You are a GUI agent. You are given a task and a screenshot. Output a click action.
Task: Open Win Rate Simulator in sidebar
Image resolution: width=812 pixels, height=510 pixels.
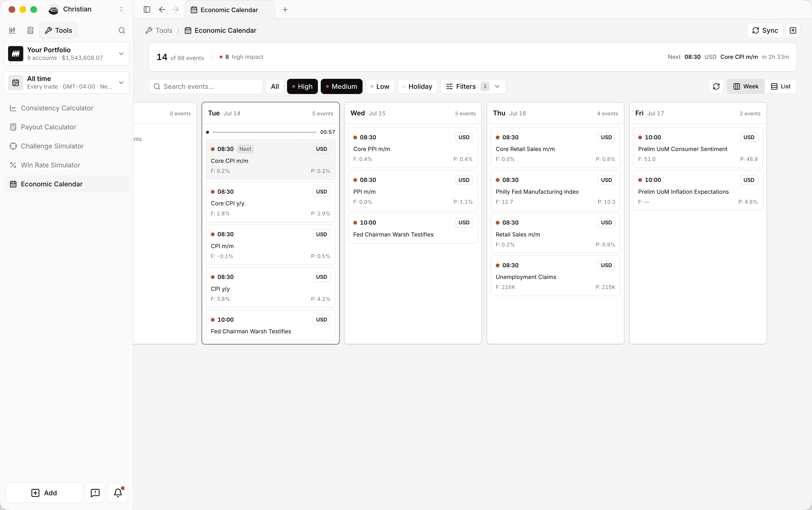(66, 165)
